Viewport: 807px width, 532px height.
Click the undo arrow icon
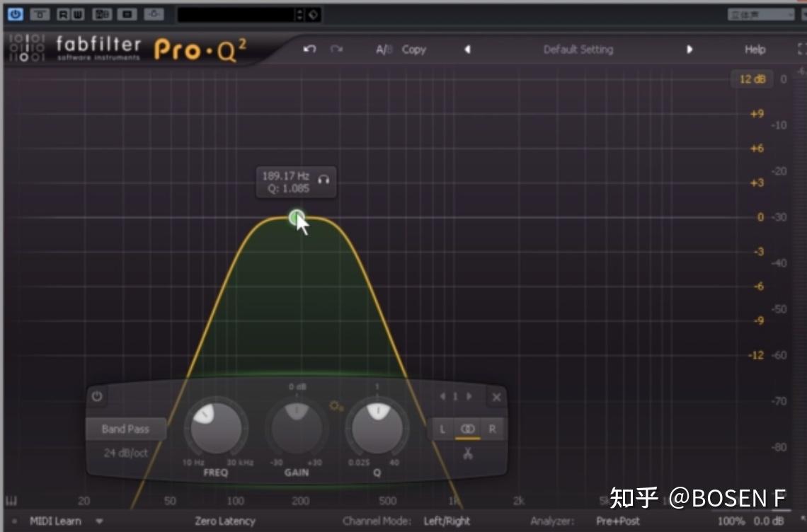click(x=309, y=49)
